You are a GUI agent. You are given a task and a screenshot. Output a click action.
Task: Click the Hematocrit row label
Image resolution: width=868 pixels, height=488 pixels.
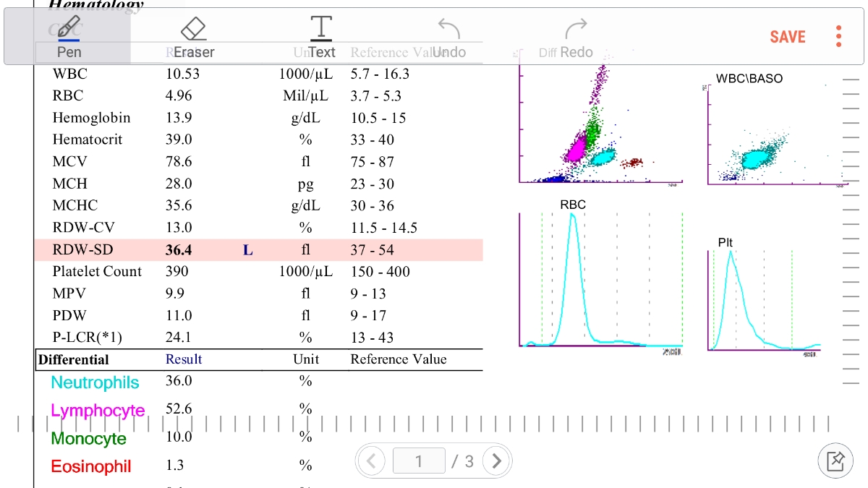(88, 140)
